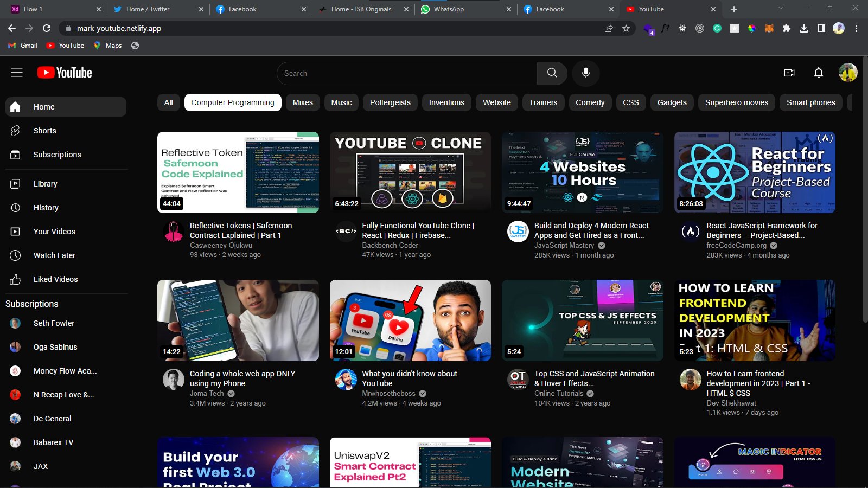Play Reflective Token Safemoon thumbnail
This screenshot has width=868, height=488.
click(238, 172)
